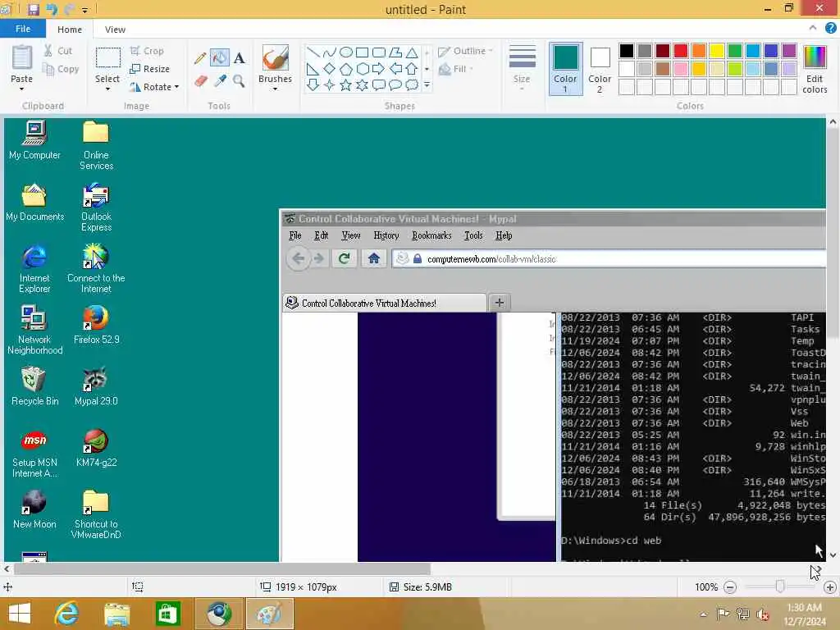
Task: Click the Cut command
Action: coord(58,51)
